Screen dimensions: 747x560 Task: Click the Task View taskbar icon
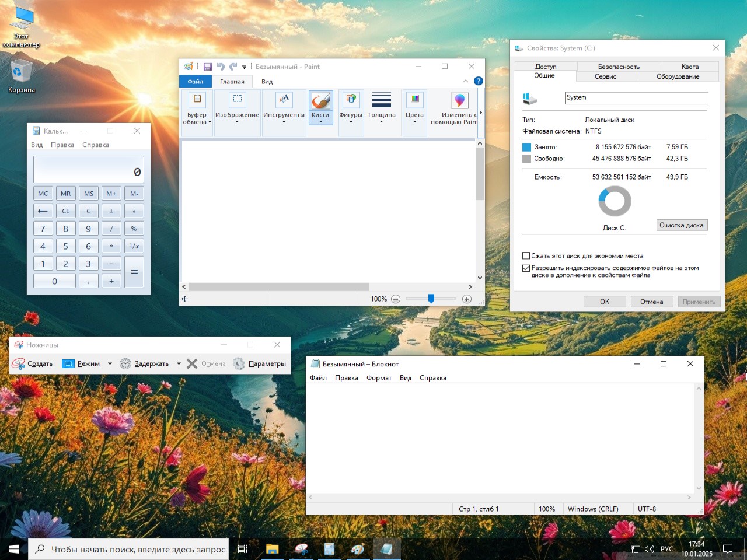coord(243,549)
